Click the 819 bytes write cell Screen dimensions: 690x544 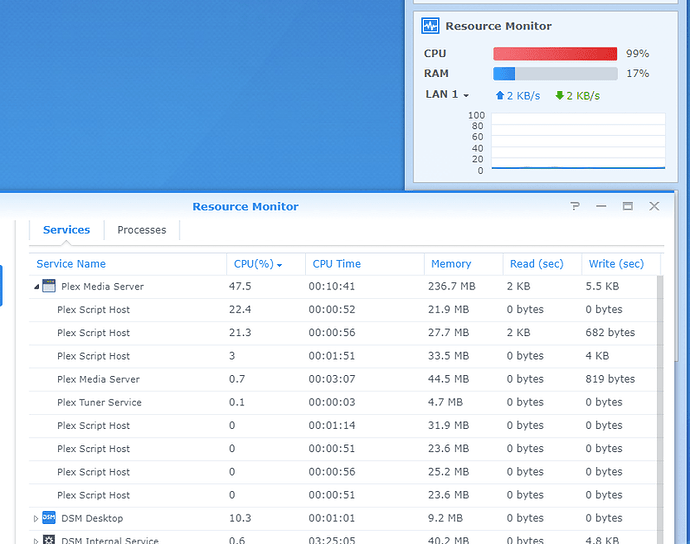610,379
